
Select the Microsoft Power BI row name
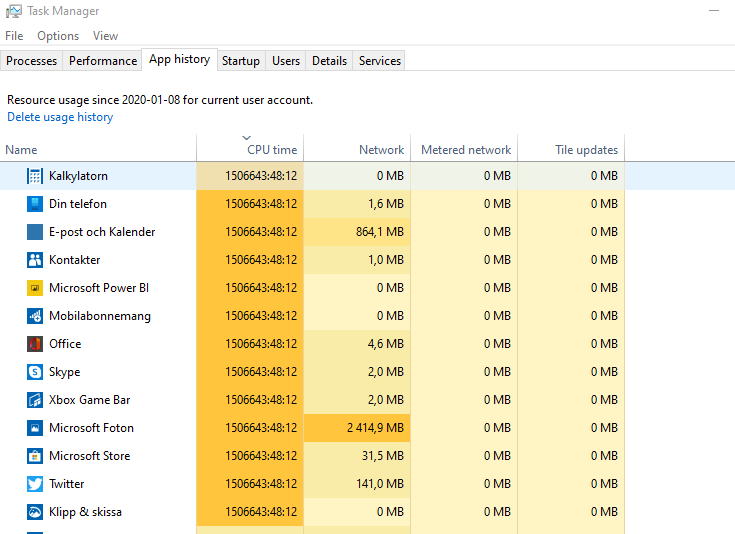tap(99, 288)
